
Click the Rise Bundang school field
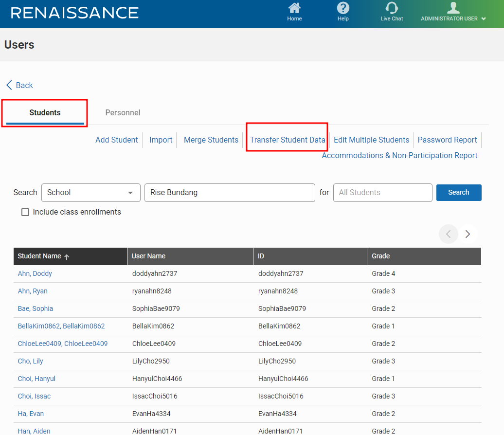[230, 193]
